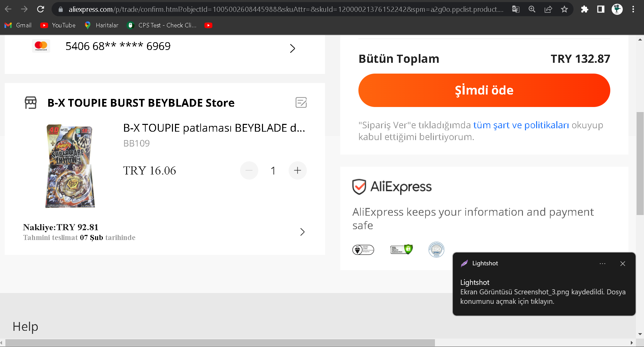Click the Mastercard logo icon
The width and height of the screenshot is (644, 347).
(x=41, y=46)
